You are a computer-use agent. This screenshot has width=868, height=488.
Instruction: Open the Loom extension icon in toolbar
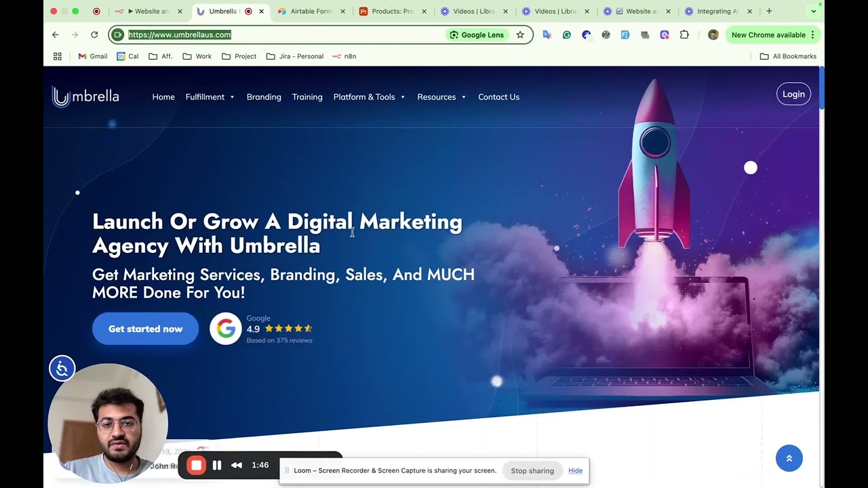click(x=665, y=35)
